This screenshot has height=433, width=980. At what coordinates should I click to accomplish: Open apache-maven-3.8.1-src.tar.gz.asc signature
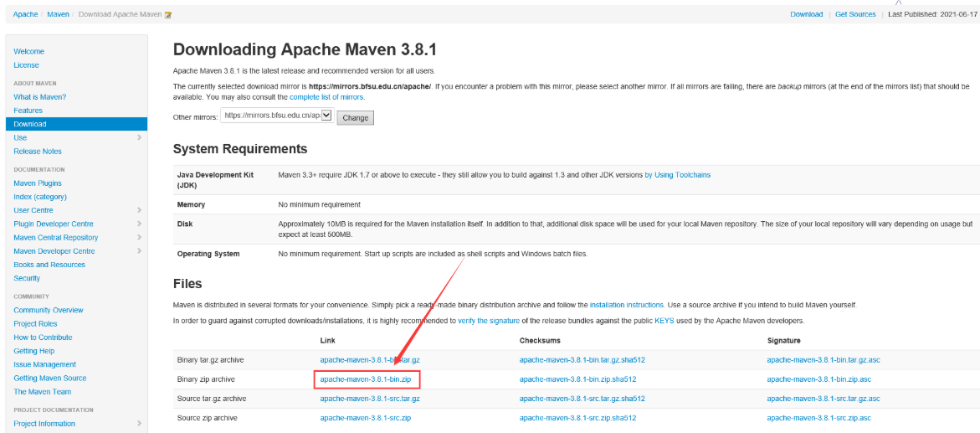[824, 399]
